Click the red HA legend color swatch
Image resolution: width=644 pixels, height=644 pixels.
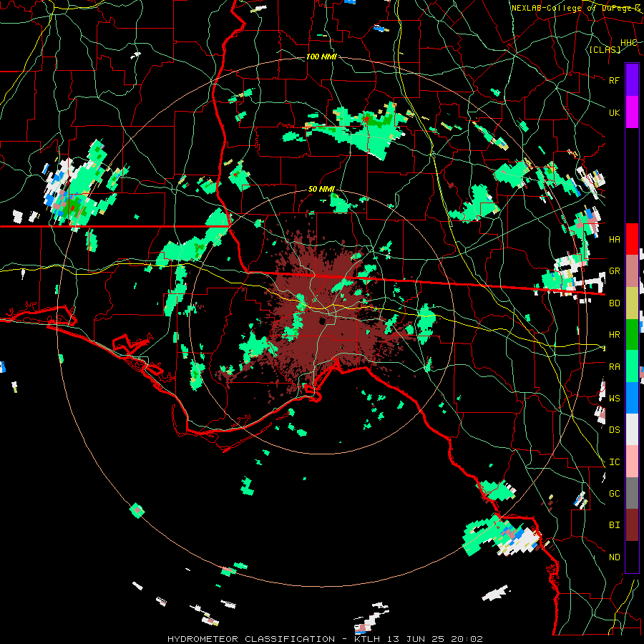coord(632,239)
